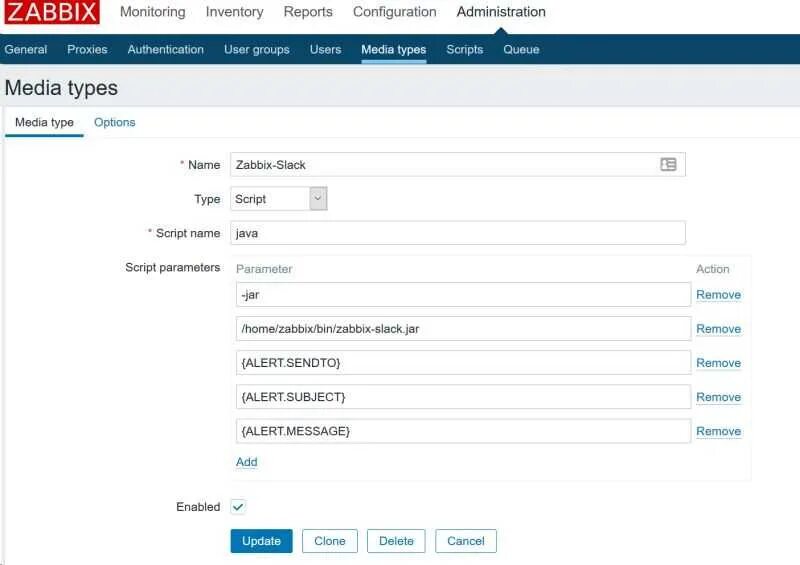Click the {ALERT.MESSAGE} parameter field
The height and width of the screenshot is (565, 800).
click(x=463, y=431)
